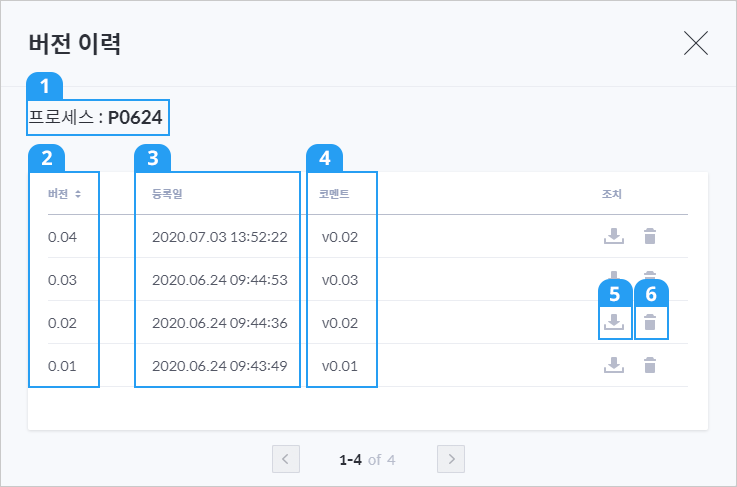Select the date 2020.06.24 09:43:49

point(220,366)
